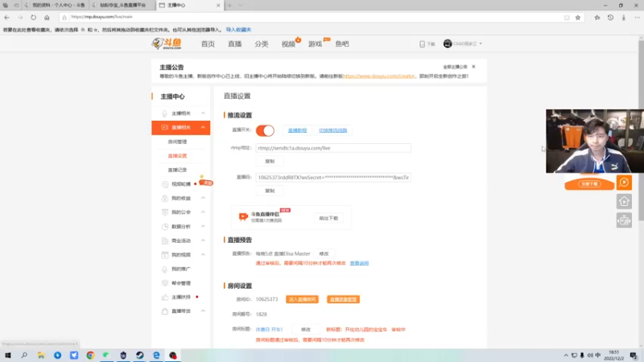644x362 pixels.
Task: Click the 直播相关 play icon
Action: pyautogui.click(x=165, y=128)
